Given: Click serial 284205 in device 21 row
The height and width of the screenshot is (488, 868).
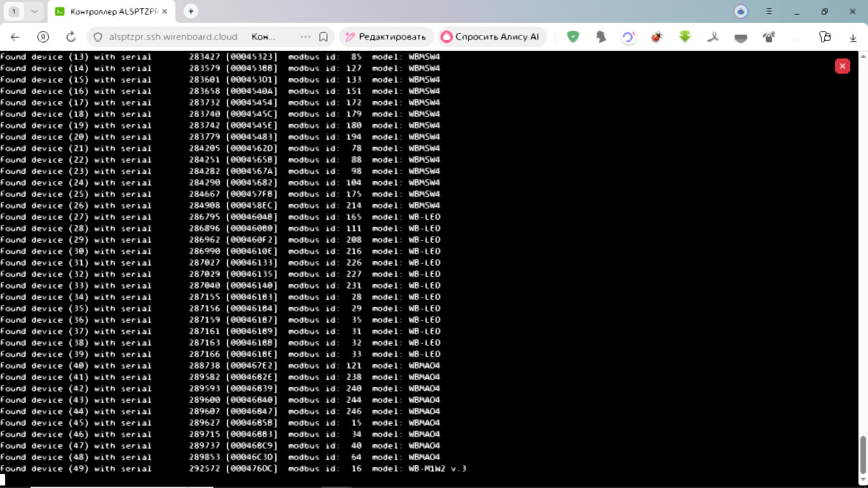Looking at the screenshot, I should [205, 148].
